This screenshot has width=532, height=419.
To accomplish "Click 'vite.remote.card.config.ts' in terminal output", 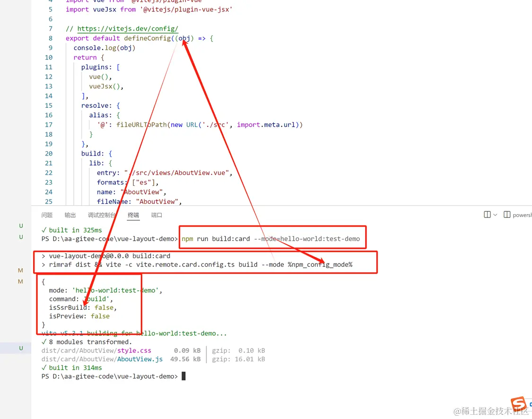I will 185,265.
